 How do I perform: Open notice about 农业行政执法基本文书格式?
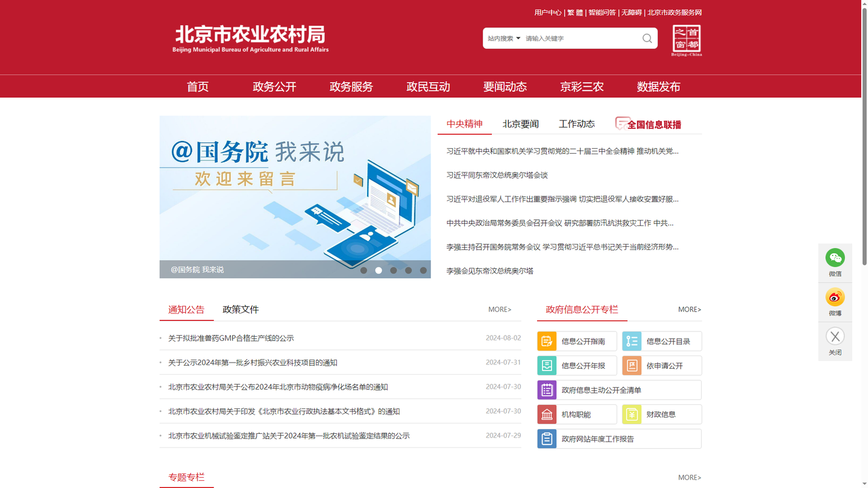(x=284, y=411)
